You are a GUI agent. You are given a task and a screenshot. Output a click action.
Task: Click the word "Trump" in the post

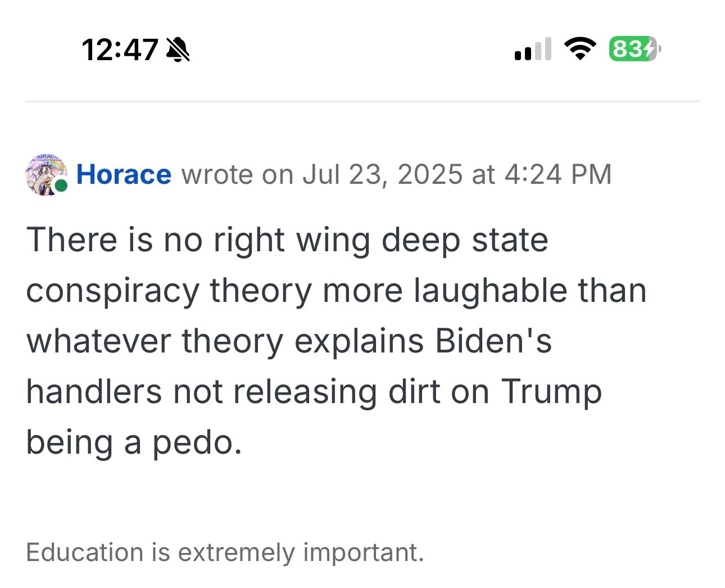[x=551, y=392]
